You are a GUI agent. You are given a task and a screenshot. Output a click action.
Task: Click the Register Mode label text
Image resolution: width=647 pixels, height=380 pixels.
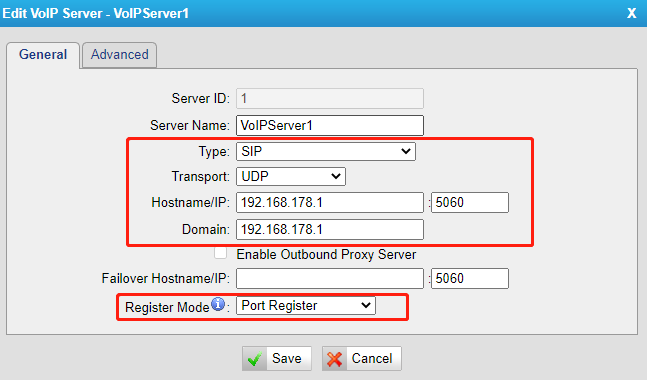pos(167,307)
